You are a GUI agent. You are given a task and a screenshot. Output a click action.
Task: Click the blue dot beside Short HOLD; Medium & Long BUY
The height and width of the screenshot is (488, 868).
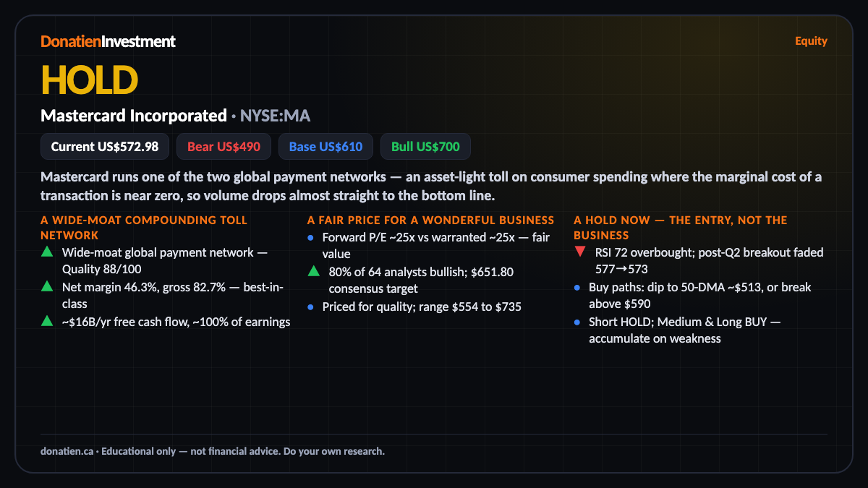point(577,322)
